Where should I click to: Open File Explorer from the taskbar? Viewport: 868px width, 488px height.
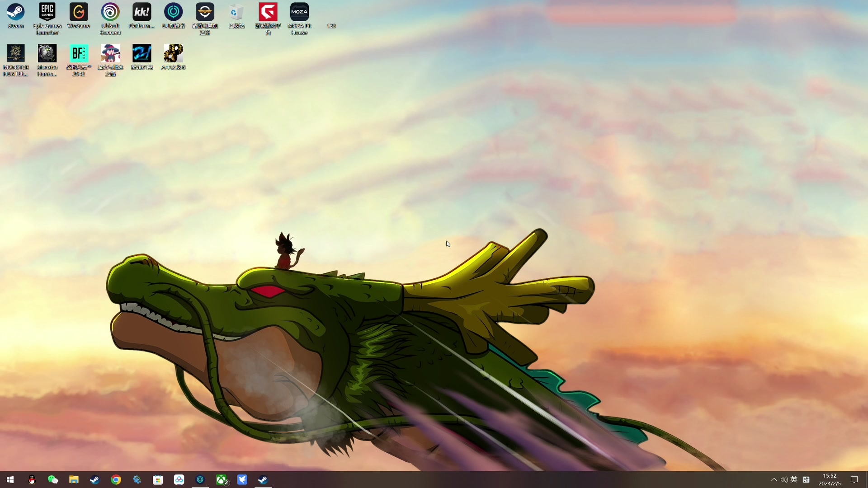pyautogui.click(x=74, y=480)
